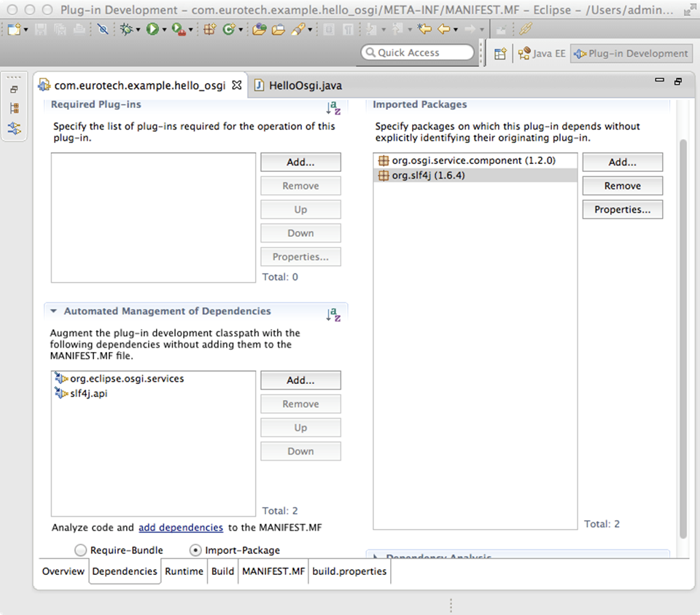The width and height of the screenshot is (700, 615).
Task: Click the Print toolbar icon
Action: [x=79, y=29]
